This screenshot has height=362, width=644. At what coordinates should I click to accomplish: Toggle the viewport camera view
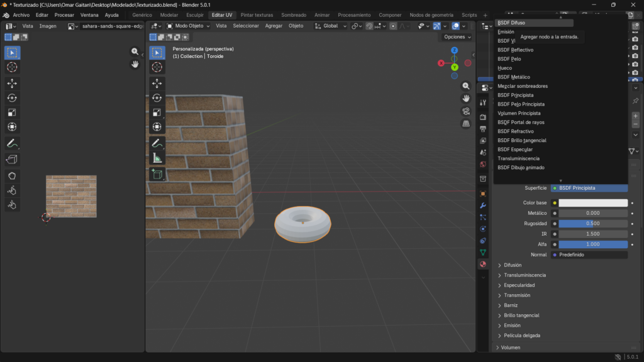(466, 111)
